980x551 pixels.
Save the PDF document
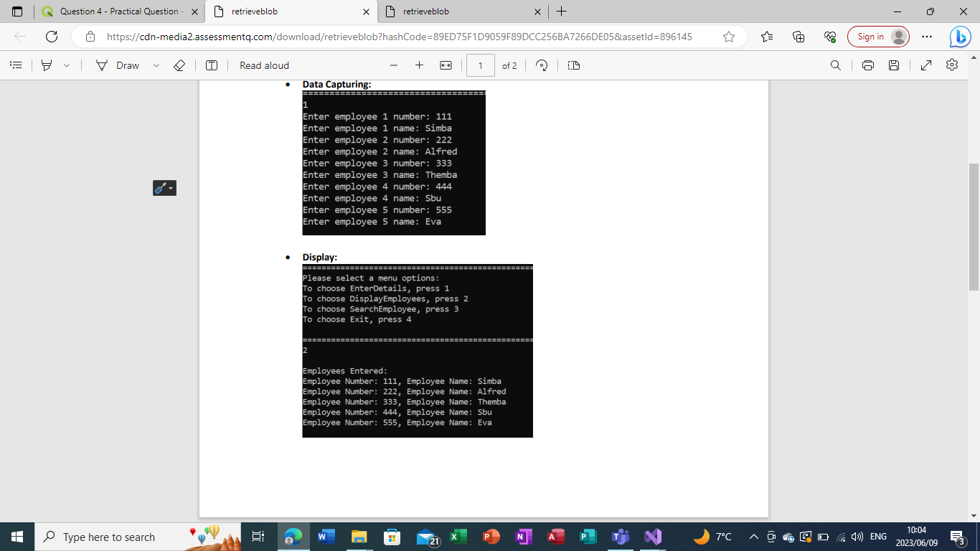coord(893,65)
